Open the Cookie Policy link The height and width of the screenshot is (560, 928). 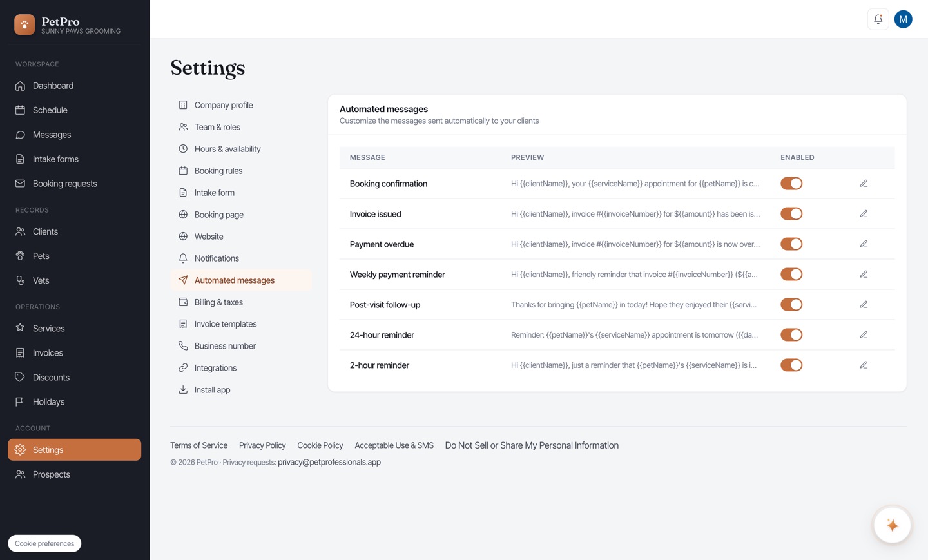(x=320, y=445)
